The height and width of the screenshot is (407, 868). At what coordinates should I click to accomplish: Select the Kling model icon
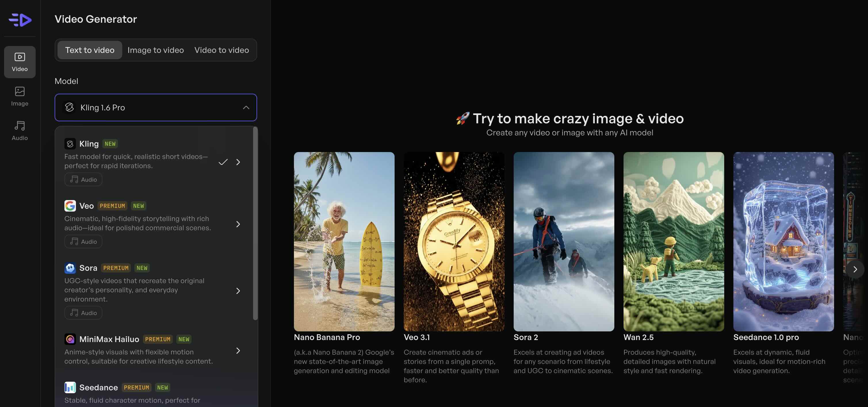pyautogui.click(x=70, y=144)
